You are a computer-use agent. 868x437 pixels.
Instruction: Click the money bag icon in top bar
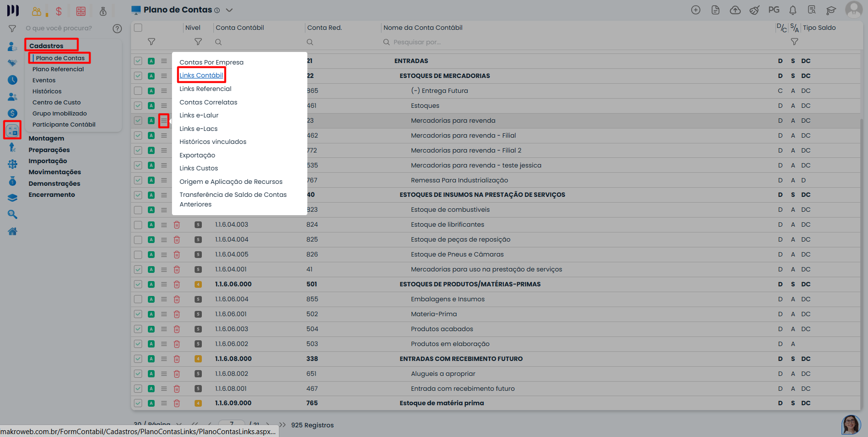tap(103, 11)
